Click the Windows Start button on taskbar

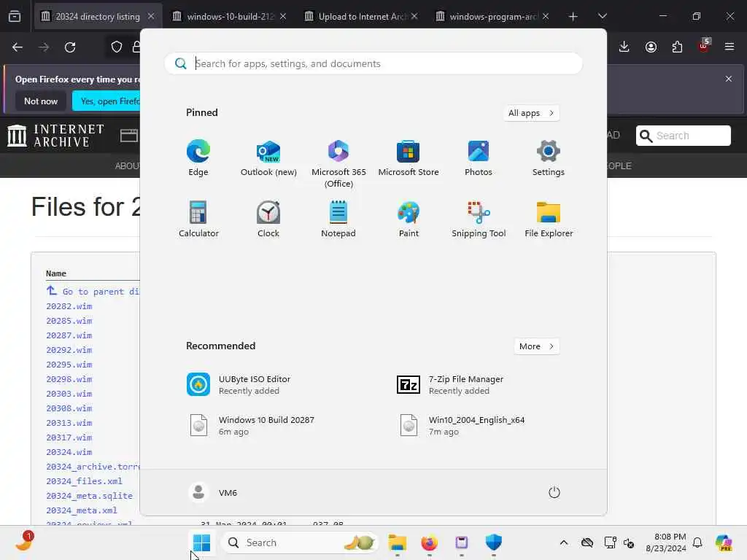(x=201, y=542)
